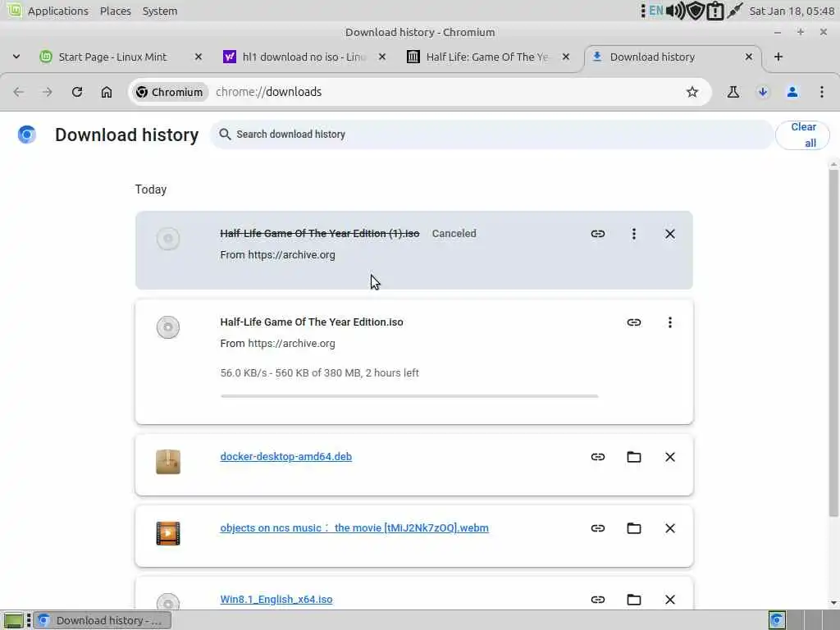840x630 pixels.
Task: Click the Download history taskbar button
Action: 103,620
